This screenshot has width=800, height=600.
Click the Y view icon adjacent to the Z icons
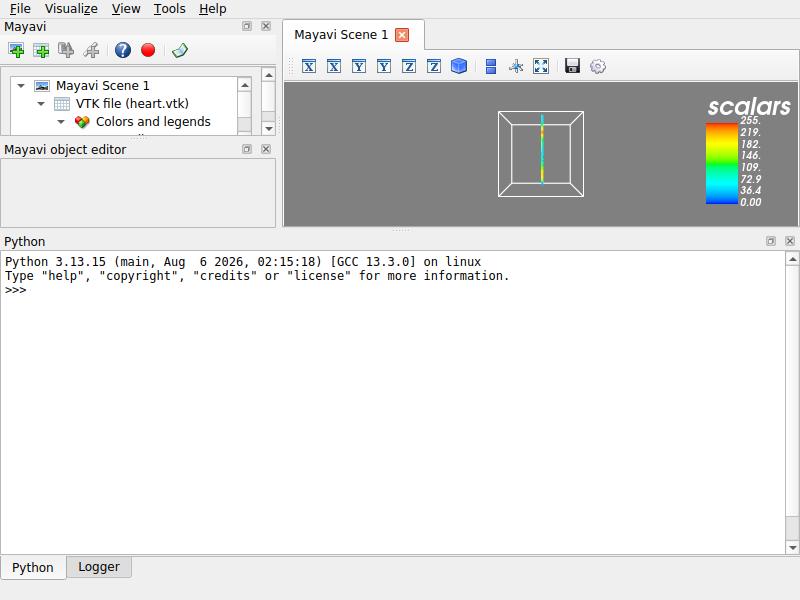pos(384,66)
